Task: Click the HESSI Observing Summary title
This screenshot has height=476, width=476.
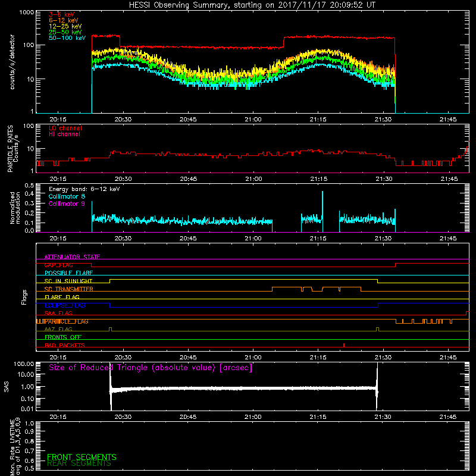Action: coord(252,5)
